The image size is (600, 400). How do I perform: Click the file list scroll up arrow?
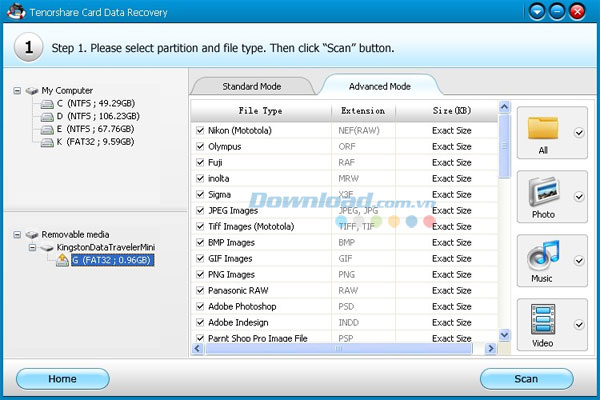pyautogui.click(x=504, y=107)
